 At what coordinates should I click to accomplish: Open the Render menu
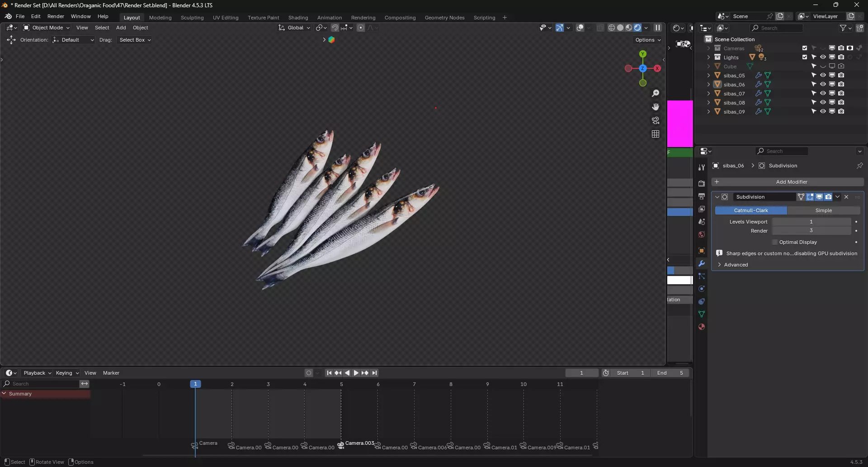click(56, 16)
